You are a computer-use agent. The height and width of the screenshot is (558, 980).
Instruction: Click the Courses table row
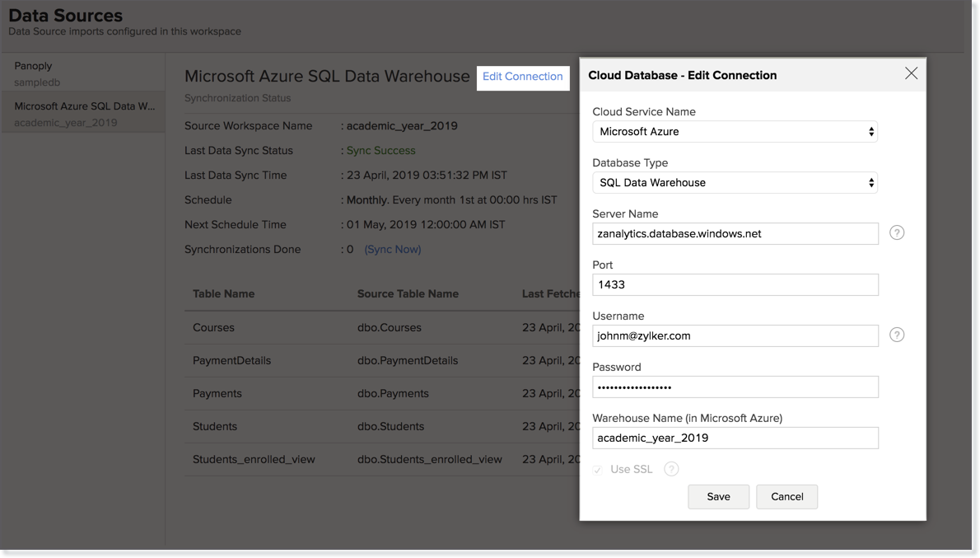pyautogui.click(x=214, y=328)
